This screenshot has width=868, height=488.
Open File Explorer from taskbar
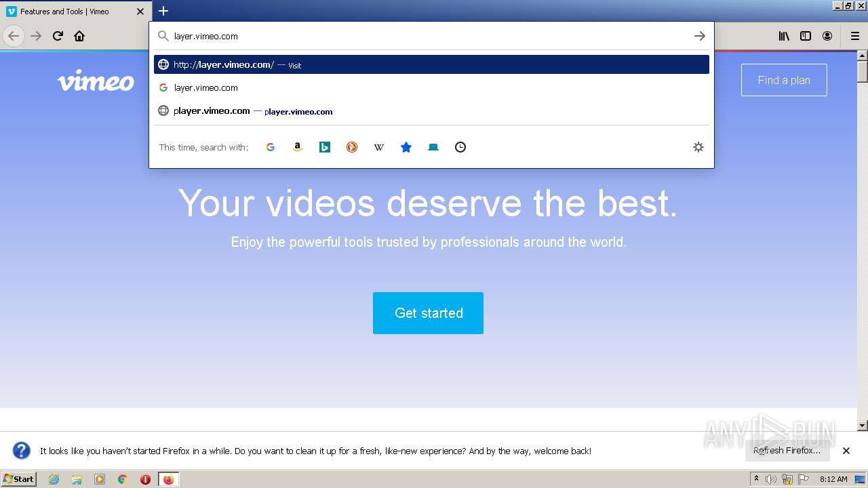77,479
